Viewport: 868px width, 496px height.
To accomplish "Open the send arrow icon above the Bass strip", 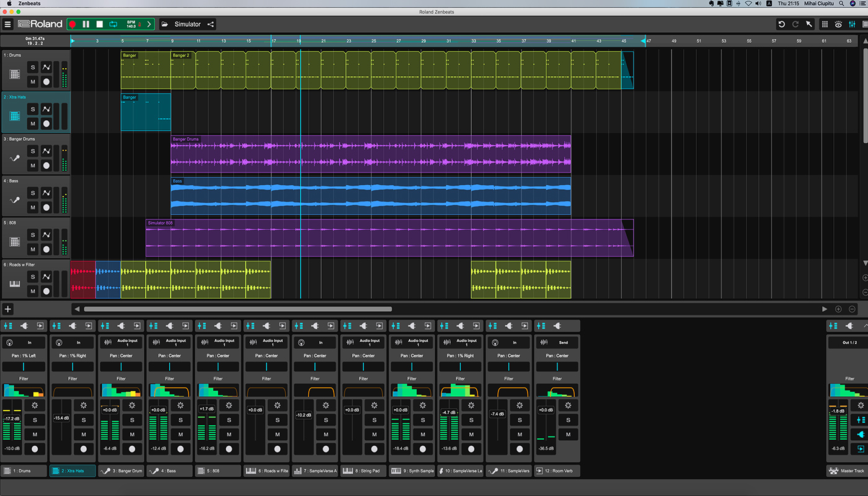I will tap(185, 325).
